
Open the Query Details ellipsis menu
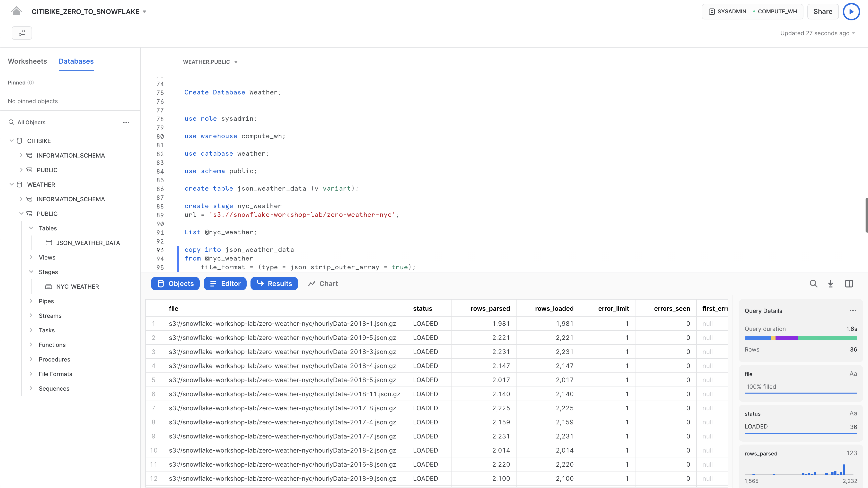tap(853, 311)
